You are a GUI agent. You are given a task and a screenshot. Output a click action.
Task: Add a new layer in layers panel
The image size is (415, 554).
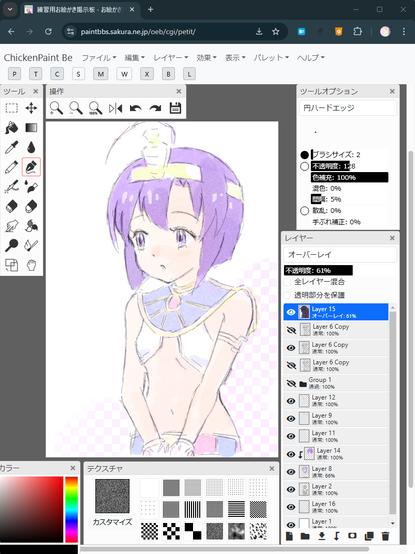(289, 536)
